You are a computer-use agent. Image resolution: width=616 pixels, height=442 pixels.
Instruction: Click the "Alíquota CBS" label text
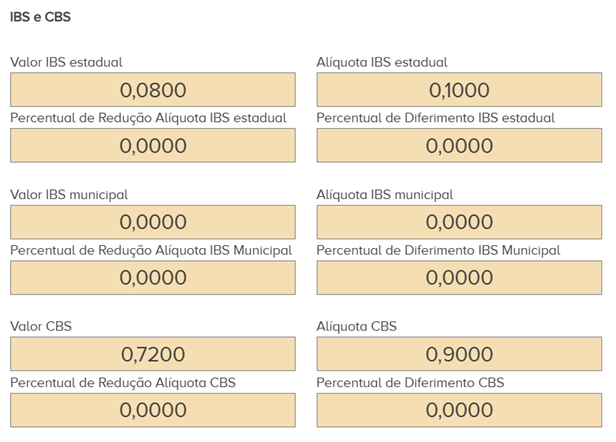point(356,326)
